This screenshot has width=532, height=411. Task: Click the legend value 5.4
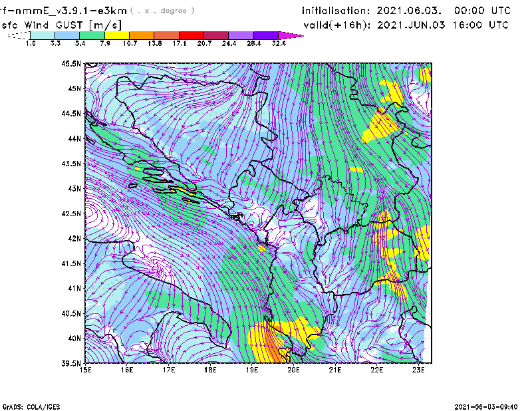[x=80, y=43]
